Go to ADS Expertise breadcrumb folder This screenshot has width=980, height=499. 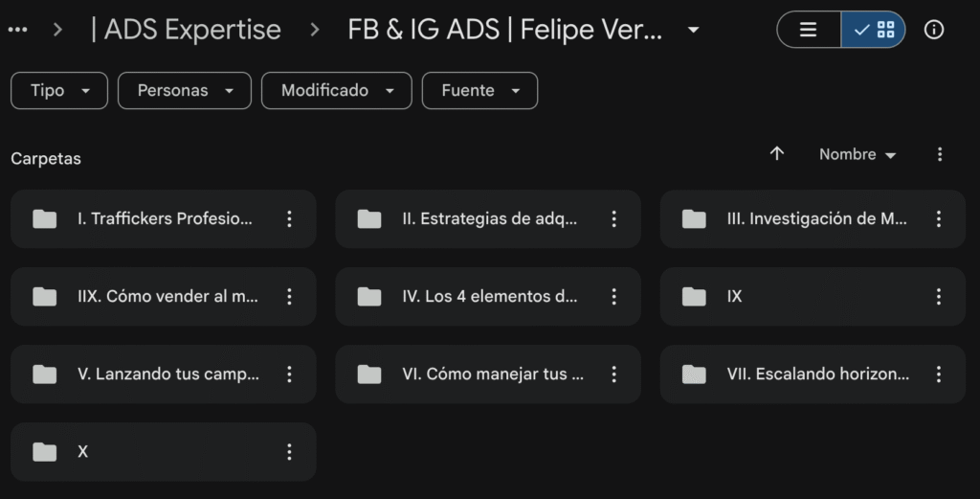coord(186,30)
